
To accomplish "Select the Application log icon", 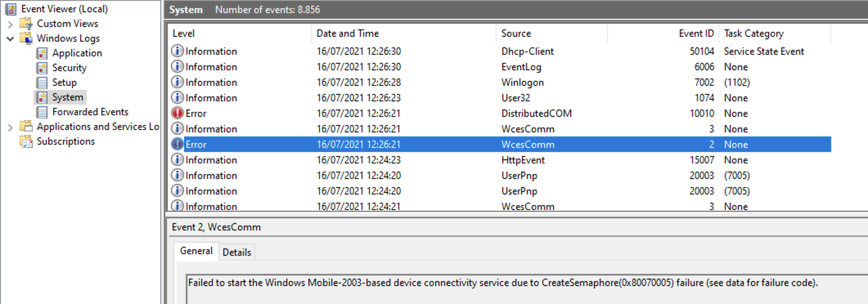I will point(42,53).
